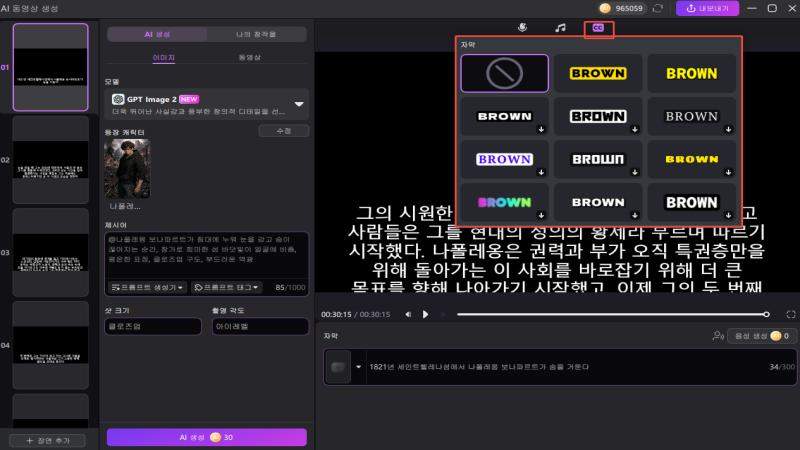The height and width of the screenshot is (450, 800).
Task: Click the export button at the top right
Action: coord(707,8)
